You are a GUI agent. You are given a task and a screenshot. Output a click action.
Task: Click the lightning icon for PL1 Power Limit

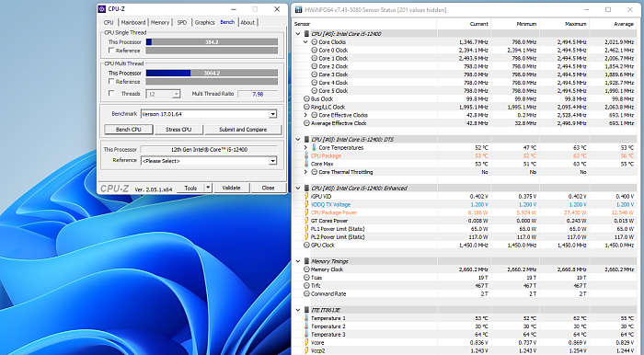(x=306, y=229)
